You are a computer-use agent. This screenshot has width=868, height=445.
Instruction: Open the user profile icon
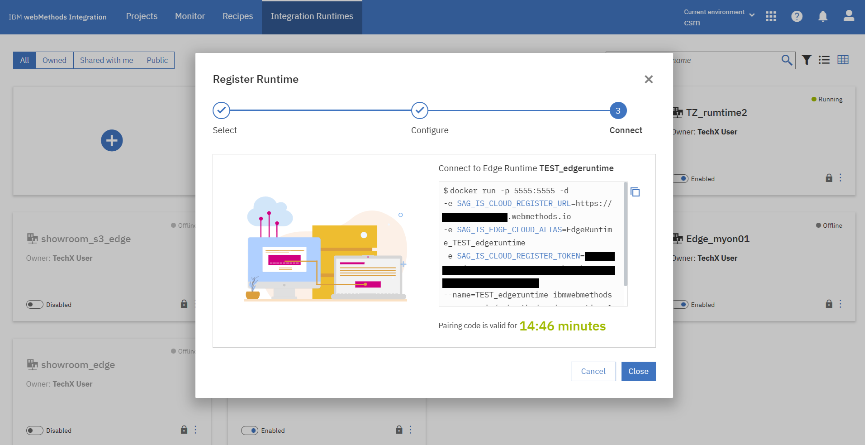coord(849,16)
